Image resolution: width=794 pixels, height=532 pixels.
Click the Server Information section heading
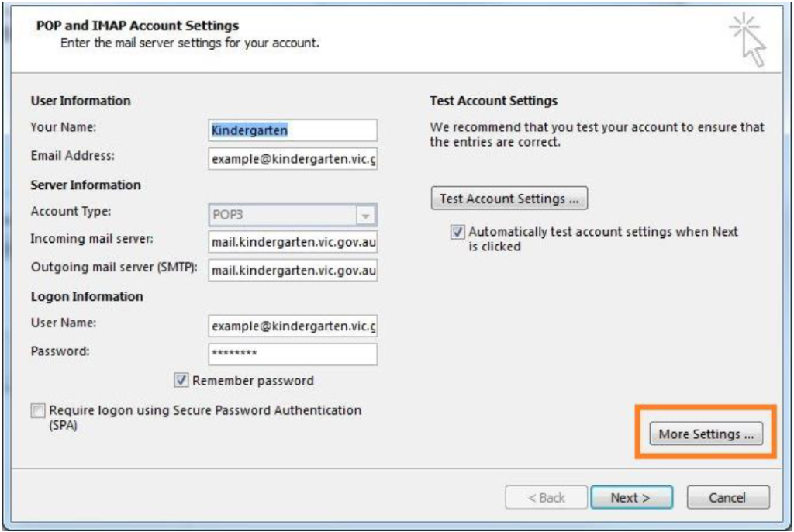pyautogui.click(x=85, y=185)
